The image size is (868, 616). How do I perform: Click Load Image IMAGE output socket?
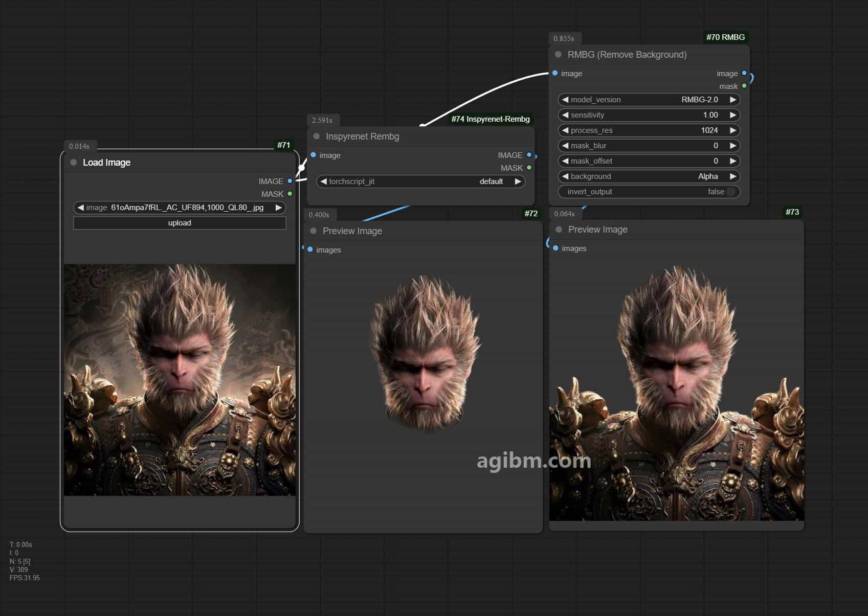coord(290,181)
